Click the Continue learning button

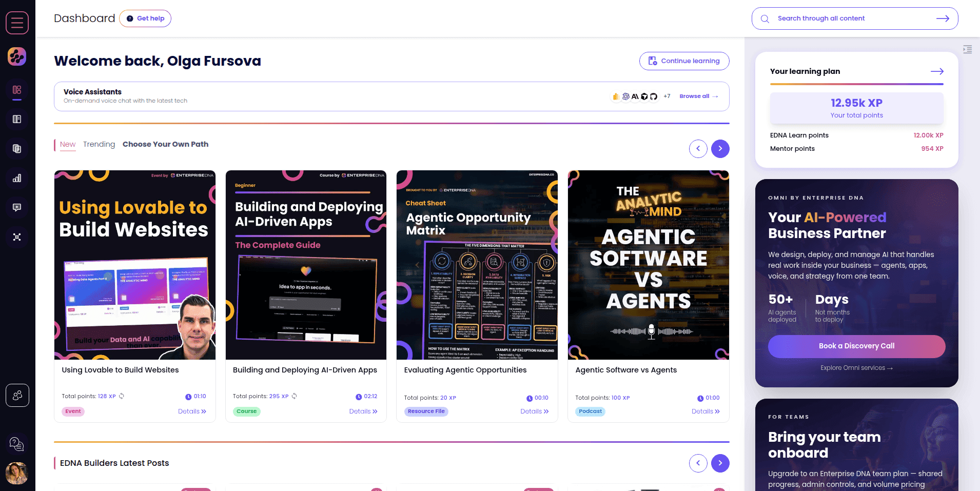684,61
